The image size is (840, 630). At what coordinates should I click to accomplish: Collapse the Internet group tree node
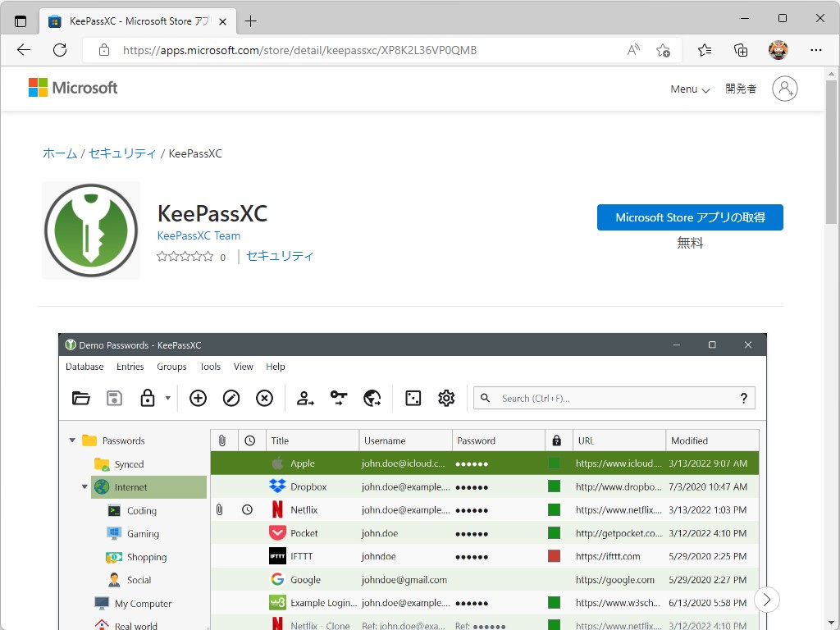pyautogui.click(x=84, y=486)
